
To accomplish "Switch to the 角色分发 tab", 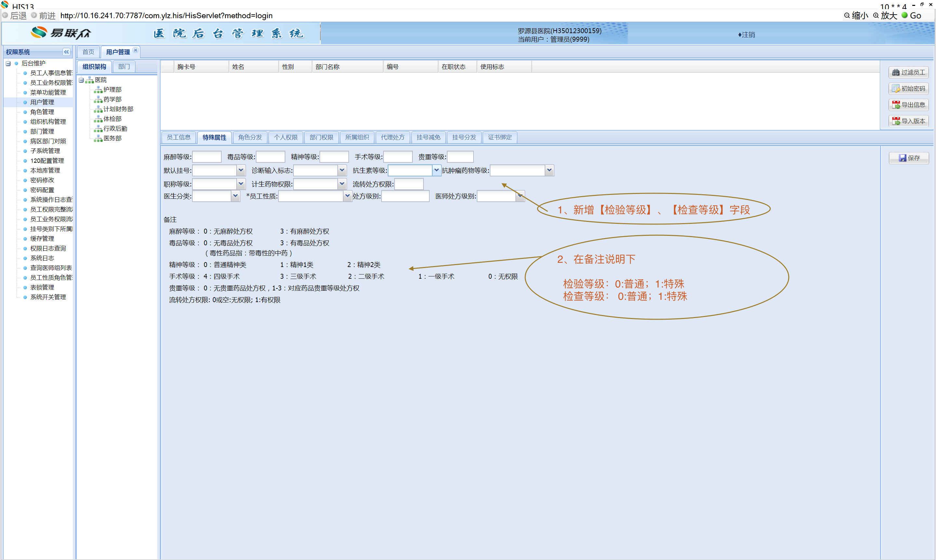I will (250, 137).
